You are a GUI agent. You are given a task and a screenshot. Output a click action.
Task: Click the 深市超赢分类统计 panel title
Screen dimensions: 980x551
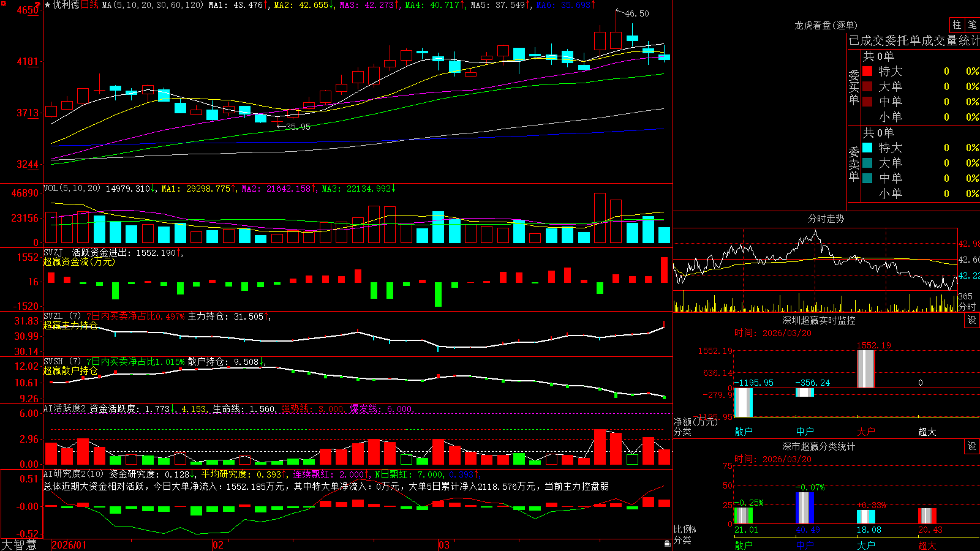(819, 446)
